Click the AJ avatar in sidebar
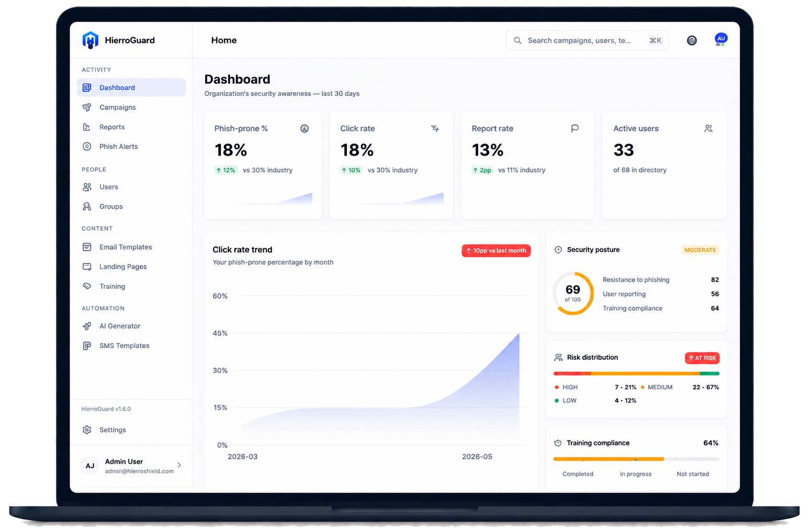This screenshot has height=530, width=812. pyautogui.click(x=90, y=466)
